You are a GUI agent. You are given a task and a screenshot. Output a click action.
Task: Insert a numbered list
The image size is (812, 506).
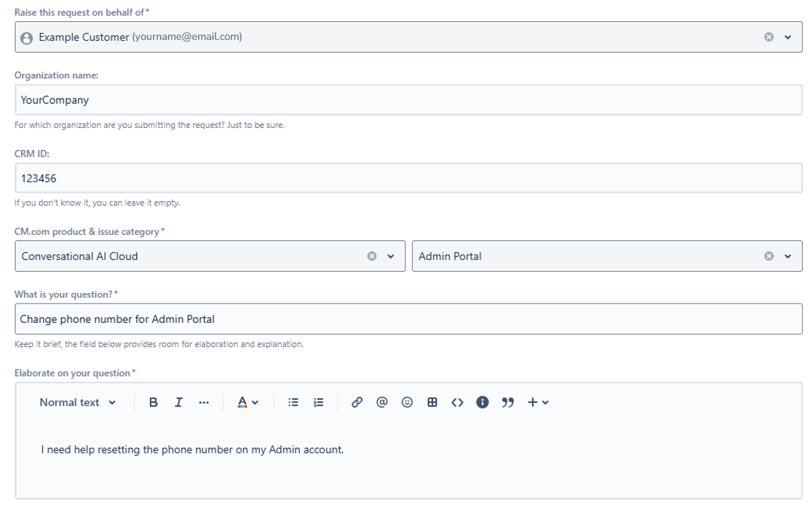pyautogui.click(x=318, y=403)
